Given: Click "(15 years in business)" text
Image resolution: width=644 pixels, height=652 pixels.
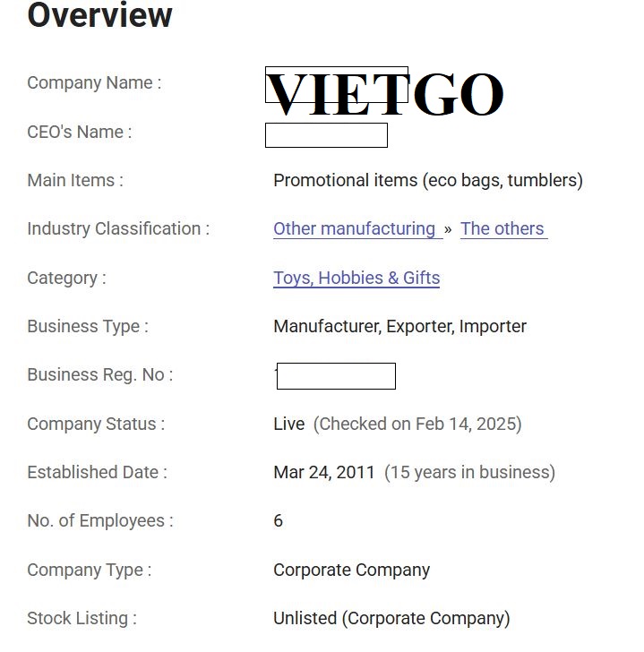Looking at the screenshot, I should pos(469,472).
